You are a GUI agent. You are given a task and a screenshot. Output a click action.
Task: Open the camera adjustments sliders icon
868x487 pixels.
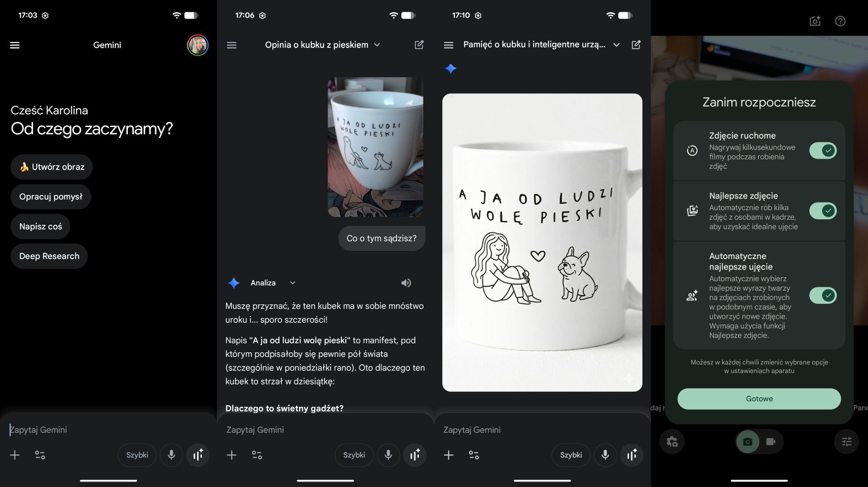point(846,441)
